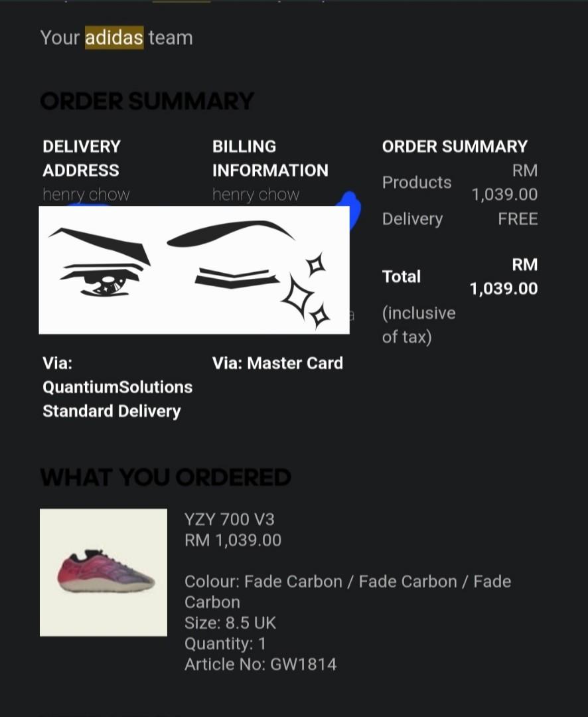Click the bold Total label
The width and height of the screenshot is (588, 717).
click(402, 276)
